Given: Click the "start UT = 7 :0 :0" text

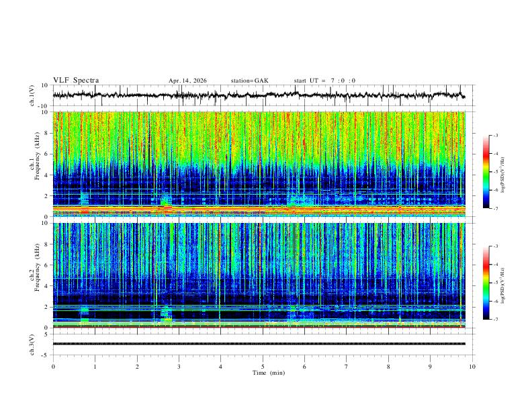Looking at the screenshot, I should click(x=324, y=81).
